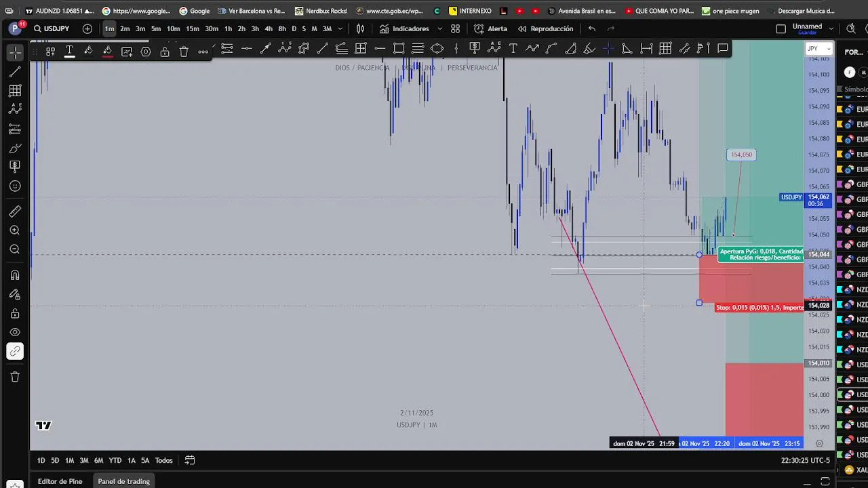
Task: Click the zoom in magnifier in left sidebar
Action: point(15,230)
